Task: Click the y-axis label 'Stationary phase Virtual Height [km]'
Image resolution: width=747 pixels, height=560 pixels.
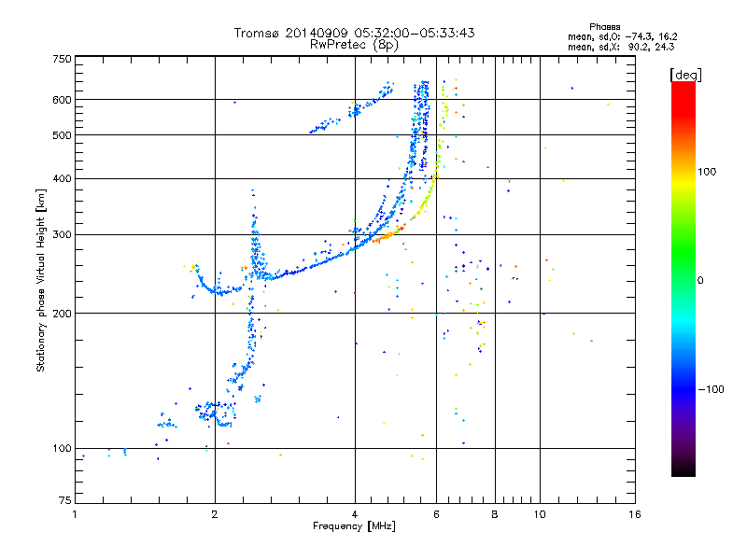Action: point(41,280)
